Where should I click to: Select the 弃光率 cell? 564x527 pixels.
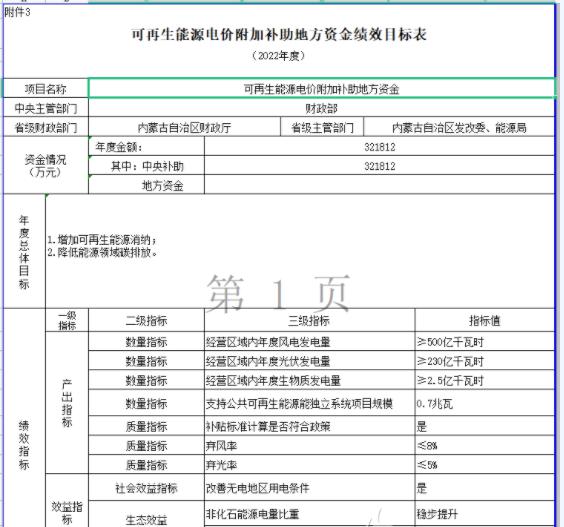point(309,464)
